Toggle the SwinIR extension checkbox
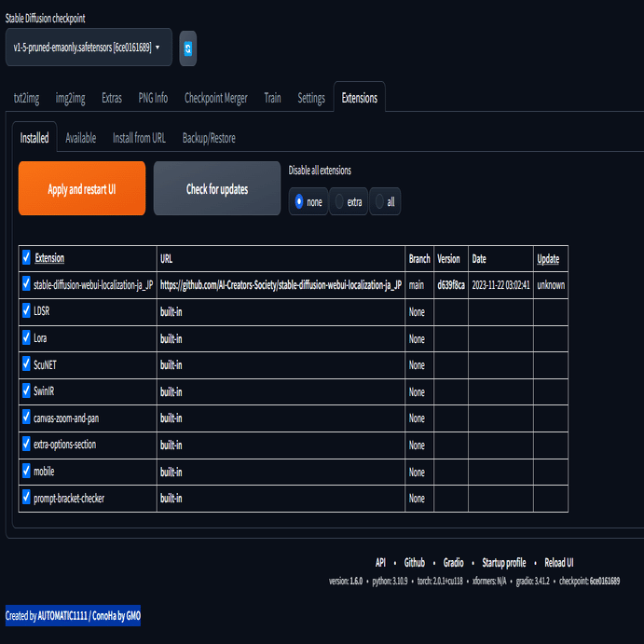The height and width of the screenshot is (644, 644). tap(26, 391)
